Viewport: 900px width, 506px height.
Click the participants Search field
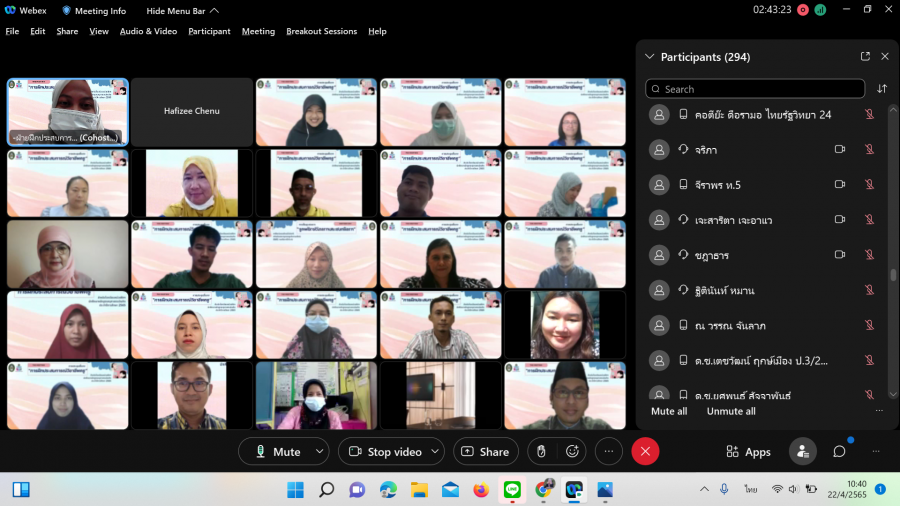point(755,89)
